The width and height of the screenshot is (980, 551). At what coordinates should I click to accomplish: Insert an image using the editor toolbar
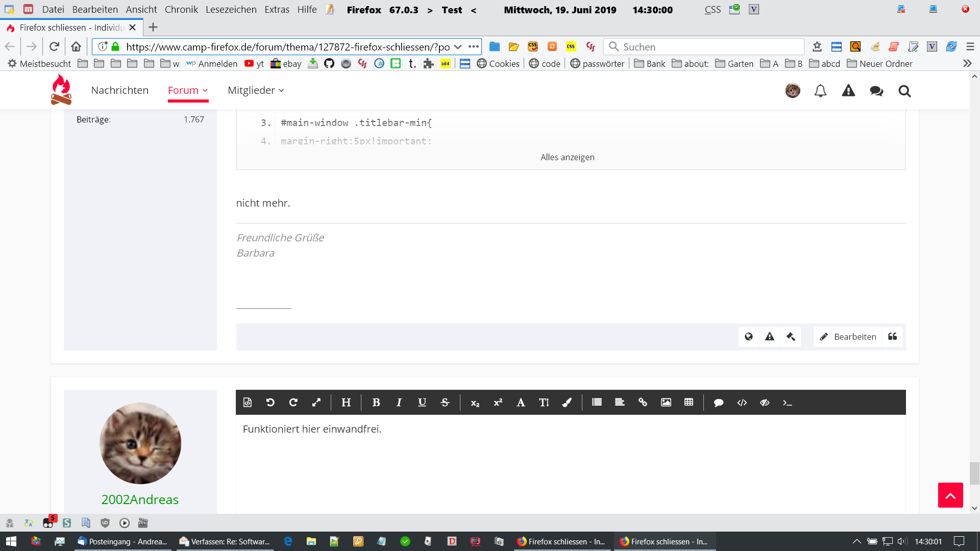click(666, 403)
